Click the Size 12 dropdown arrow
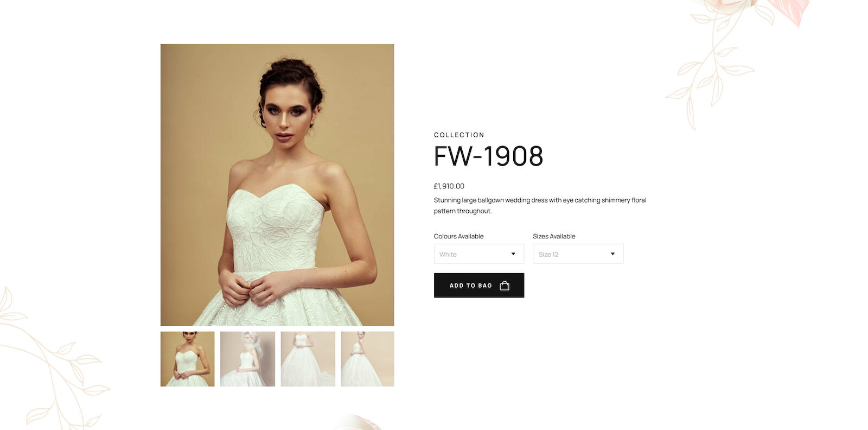 coord(612,254)
